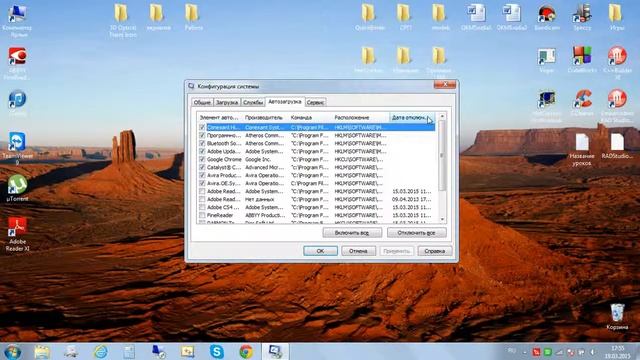The height and width of the screenshot is (360, 640).
Task: Confirm with the OK button
Action: point(320,251)
